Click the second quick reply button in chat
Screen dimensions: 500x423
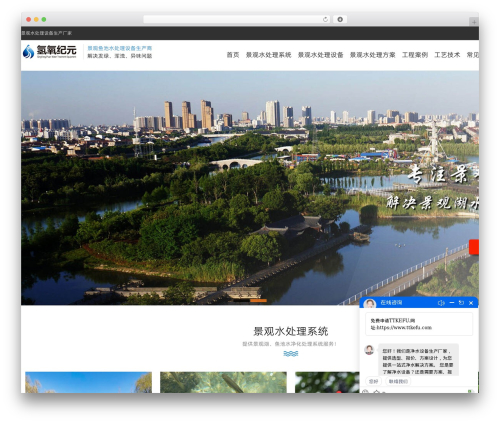tap(398, 381)
